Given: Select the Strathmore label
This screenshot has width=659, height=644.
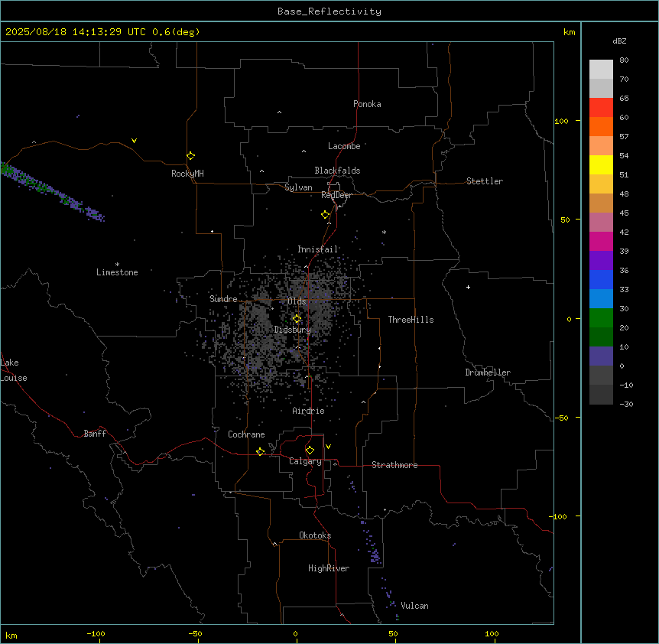Looking at the screenshot, I should (x=394, y=465).
